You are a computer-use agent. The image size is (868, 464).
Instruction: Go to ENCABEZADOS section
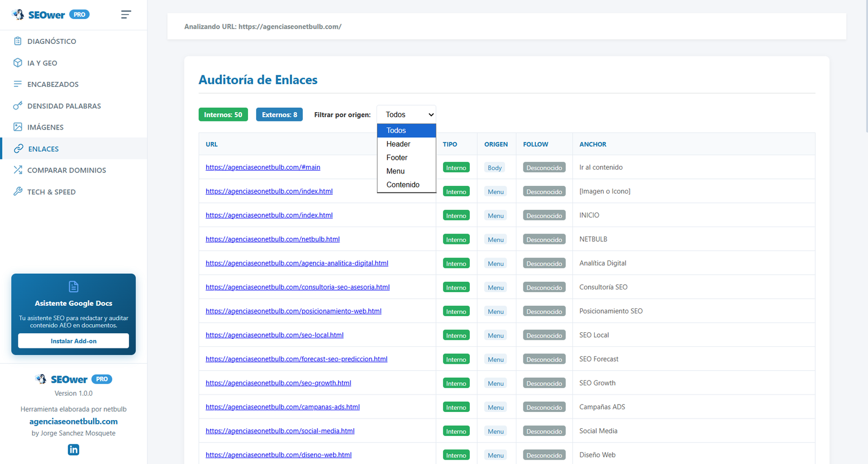click(x=73, y=84)
